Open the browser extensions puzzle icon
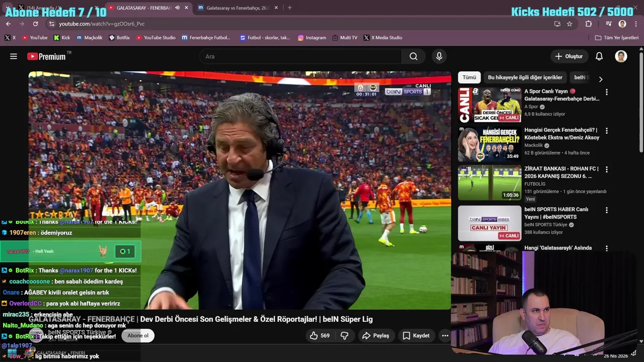This screenshot has height=362, width=644. click(589, 24)
